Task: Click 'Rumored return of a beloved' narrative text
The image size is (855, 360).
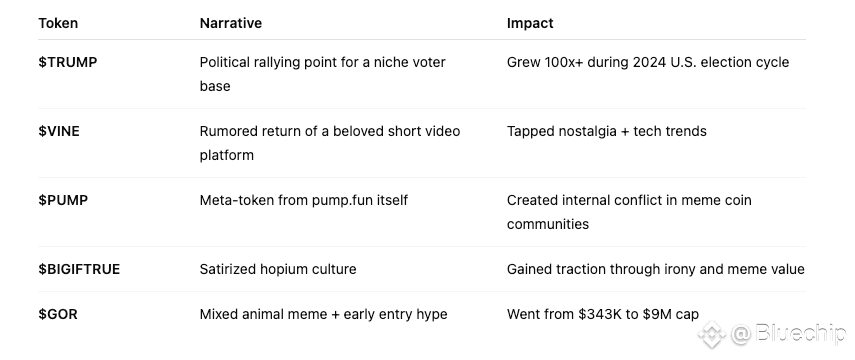Action: tap(330, 143)
